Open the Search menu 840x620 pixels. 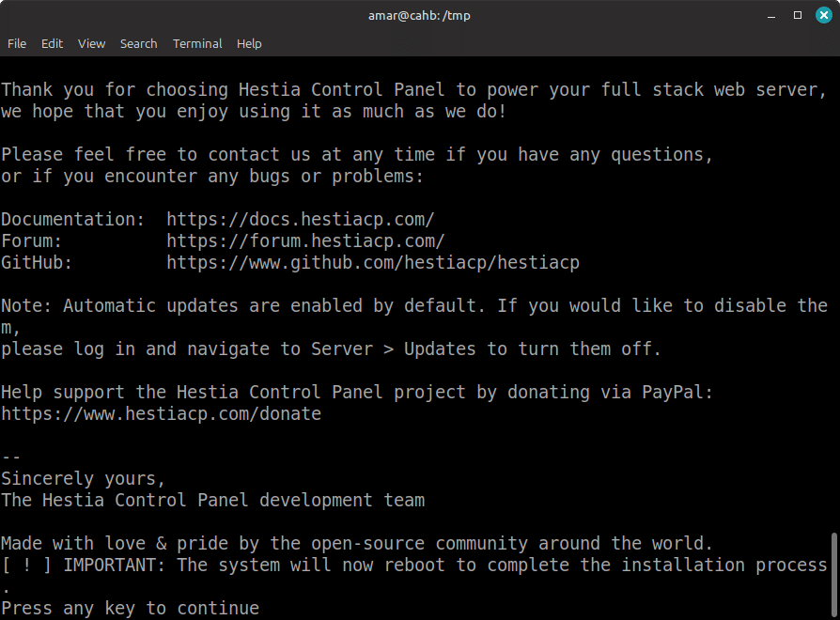[139, 44]
